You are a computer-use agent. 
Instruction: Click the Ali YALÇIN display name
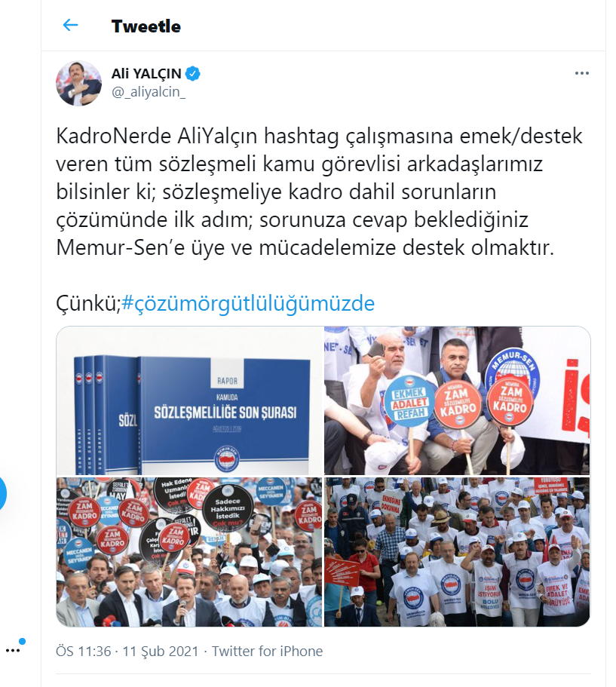146,74
